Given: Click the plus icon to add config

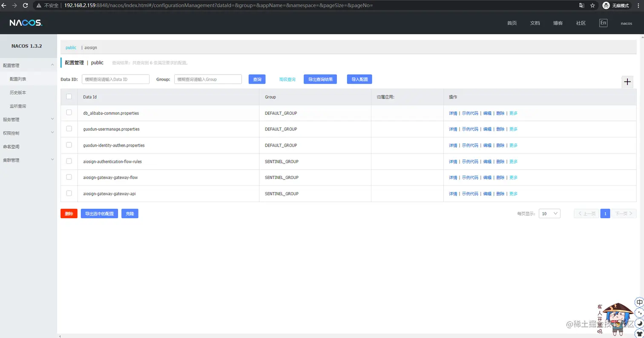Looking at the screenshot, I should point(627,82).
